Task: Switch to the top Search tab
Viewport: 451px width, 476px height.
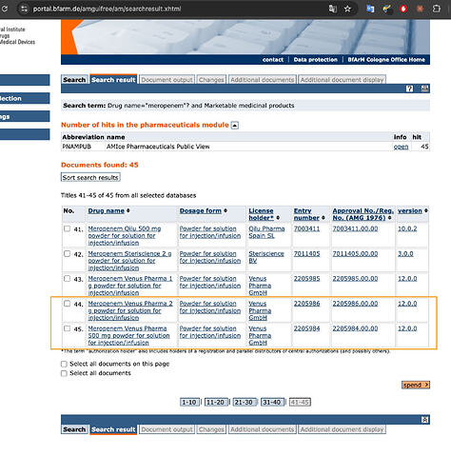Action: pyautogui.click(x=74, y=80)
